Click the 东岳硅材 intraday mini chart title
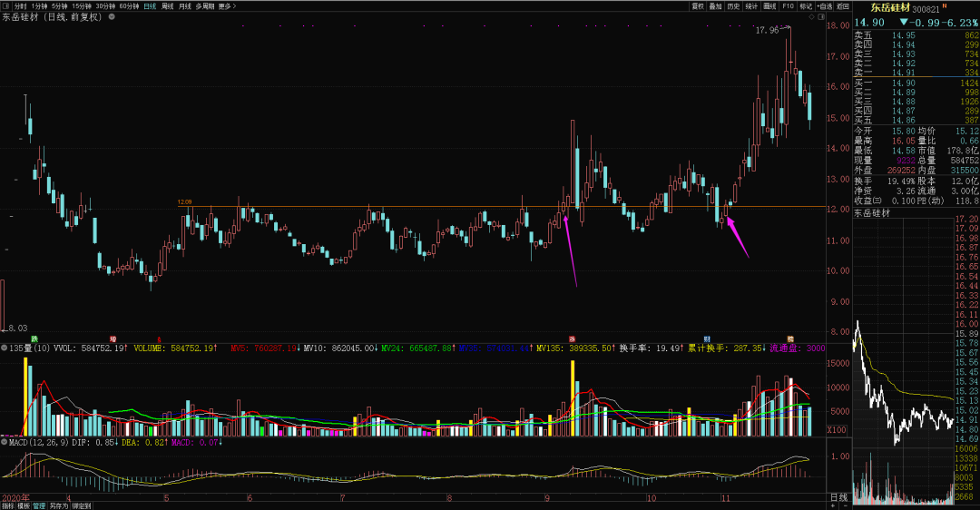This screenshot has height=510, width=980. click(x=872, y=213)
